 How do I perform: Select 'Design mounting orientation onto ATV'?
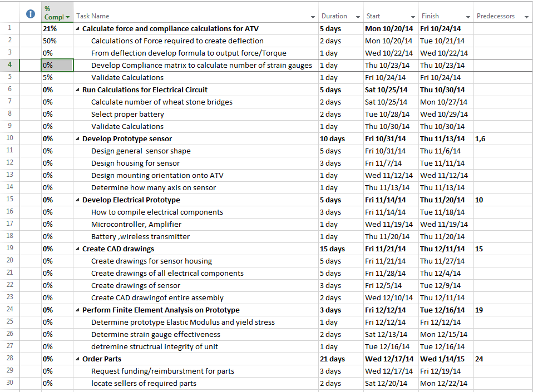click(157, 175)
